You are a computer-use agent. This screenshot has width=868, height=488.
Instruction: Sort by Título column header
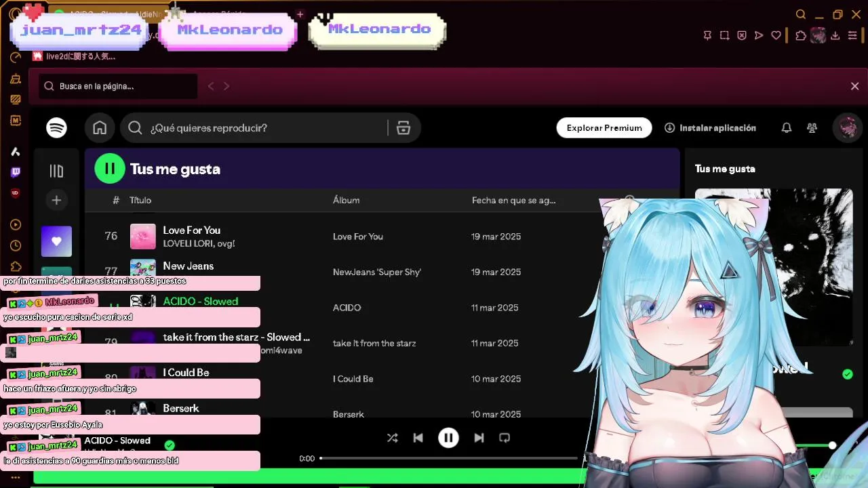pyautogui.click(x=140, y=200)
